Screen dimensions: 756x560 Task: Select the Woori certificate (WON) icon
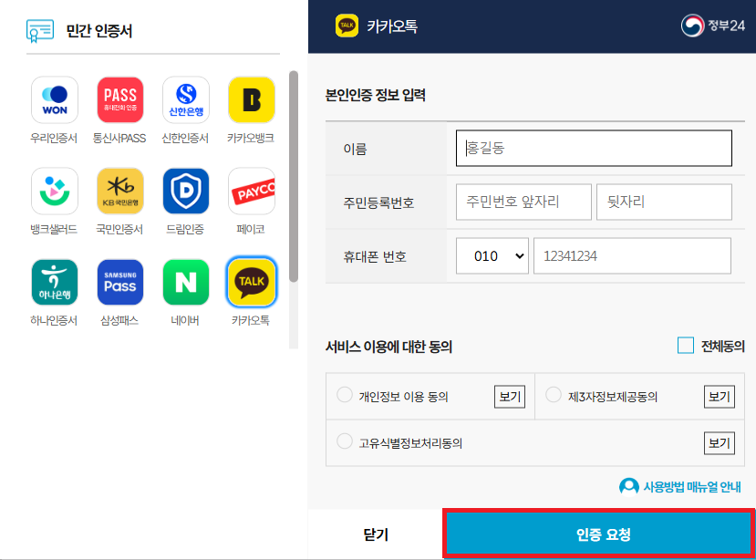pos(55,99)
